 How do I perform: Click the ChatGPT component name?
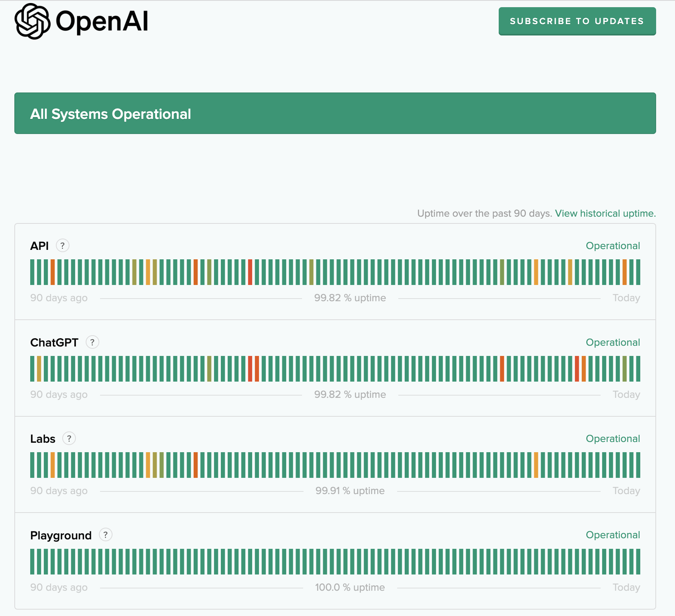[x=54, y=342]
